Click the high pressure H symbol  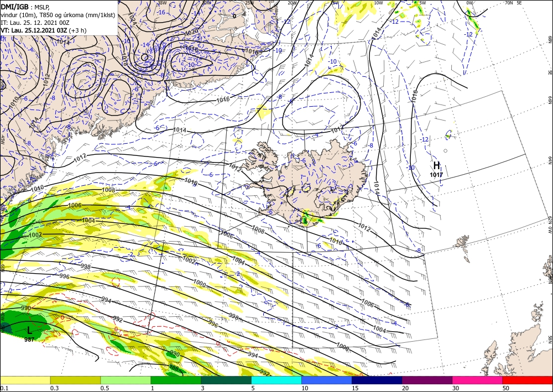[x=437, y=165]
